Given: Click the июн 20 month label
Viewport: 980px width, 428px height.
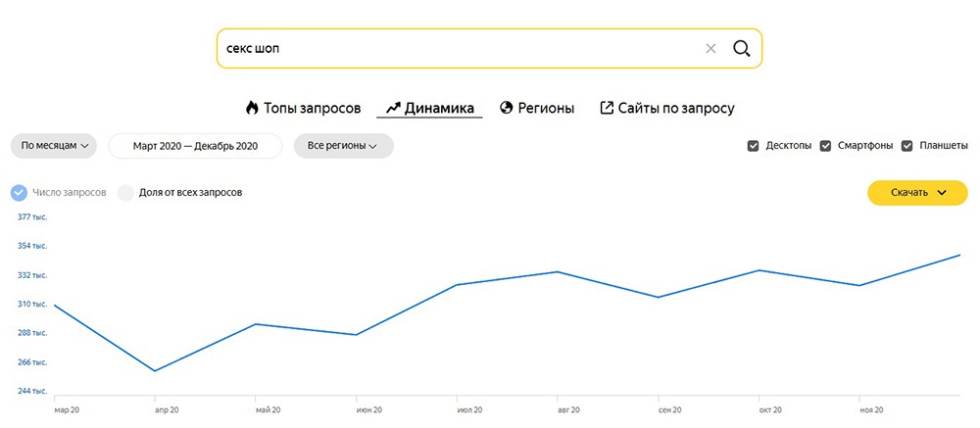Looking at the screenshot, I should click(x=368, y=410).
